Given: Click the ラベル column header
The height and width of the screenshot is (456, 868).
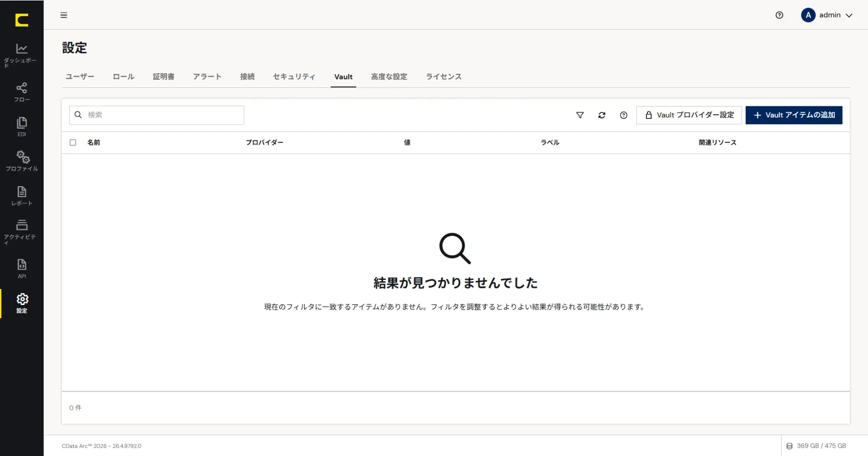Looking at the screenshot, I should [x=550, y=142].
